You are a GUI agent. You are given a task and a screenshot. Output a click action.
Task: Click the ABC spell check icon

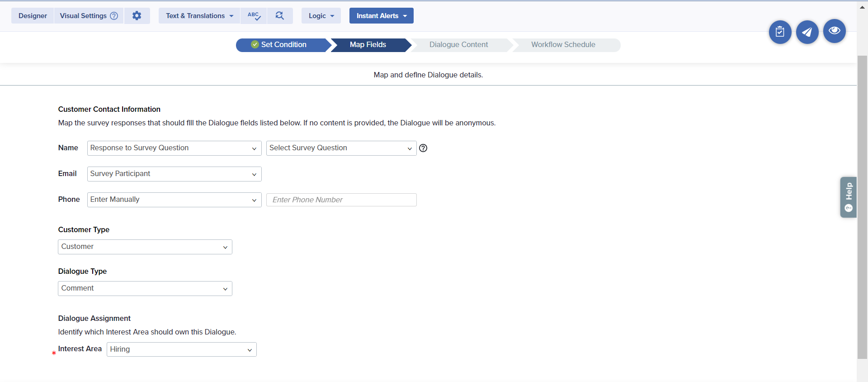click(x=254, y=16)
